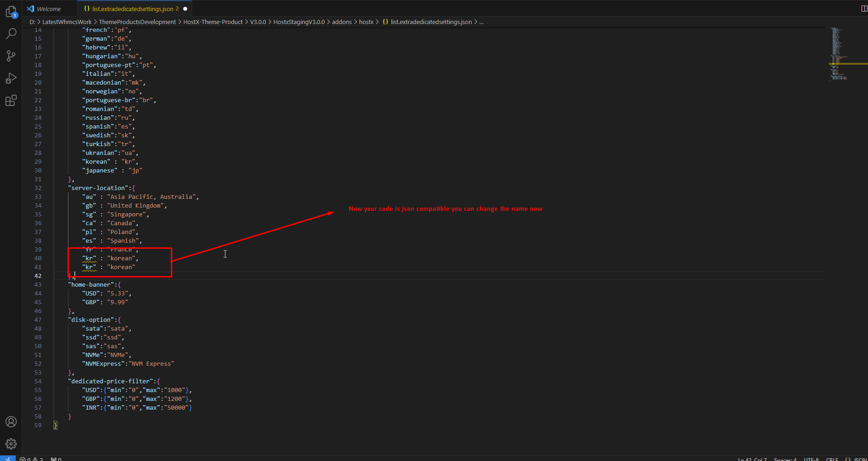Open the Run and Debug view
Screen dimensions: 868x461
click(x=11, y=78)
